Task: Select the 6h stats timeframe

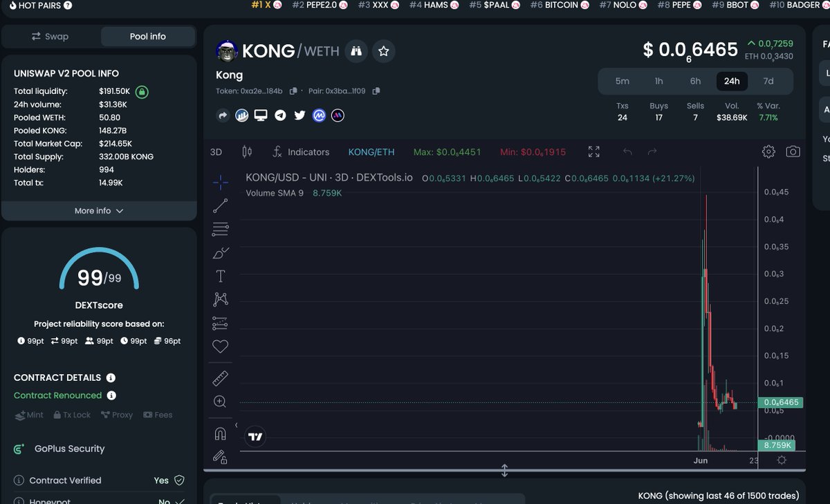Action: click(x=695, y=81)
